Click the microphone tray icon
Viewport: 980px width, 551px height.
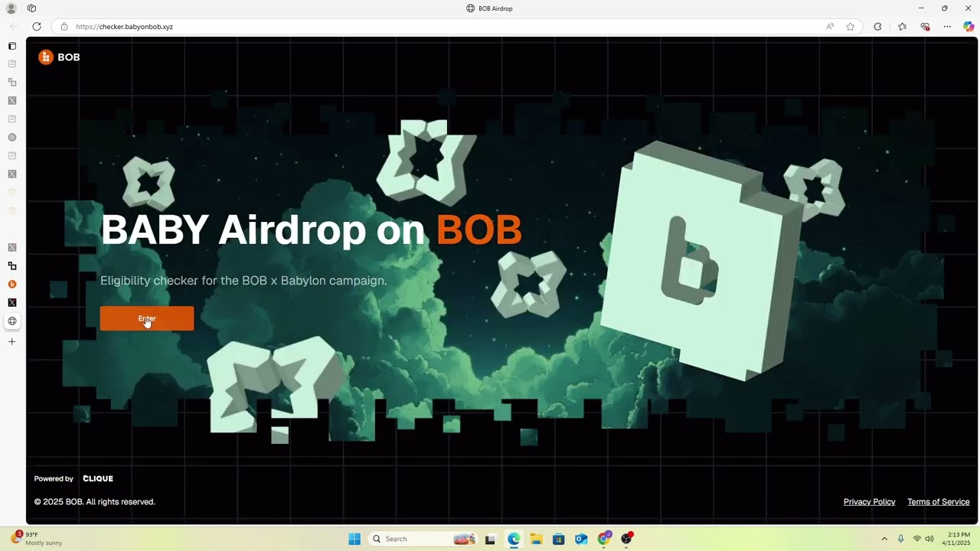901,539
